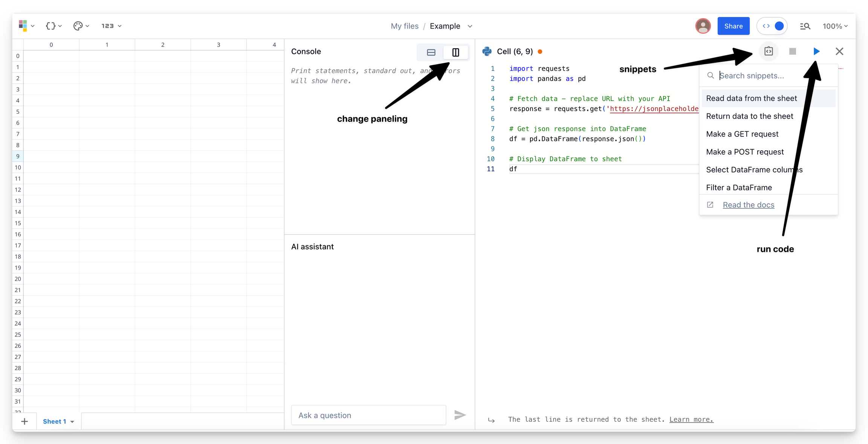Click the return arrow icon in editor footer
868x444 pixels.
coord(491,420)
